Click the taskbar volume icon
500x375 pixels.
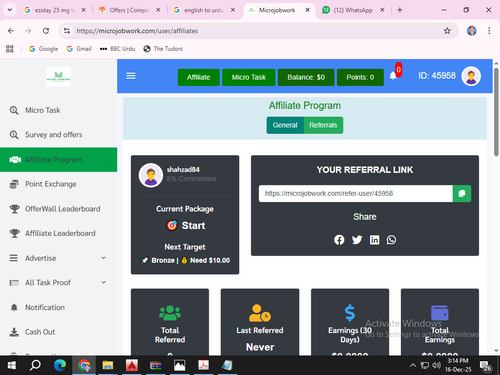(436, 366)
